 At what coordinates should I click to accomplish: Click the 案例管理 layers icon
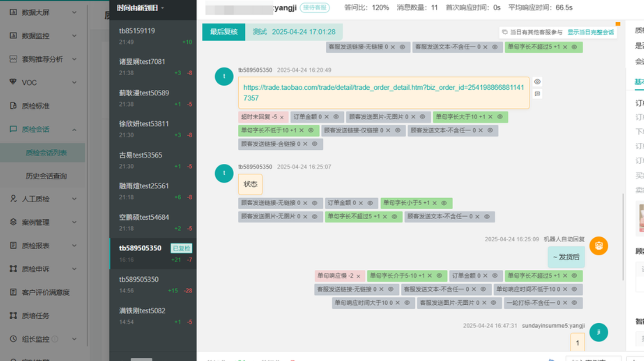pos(13,222)
